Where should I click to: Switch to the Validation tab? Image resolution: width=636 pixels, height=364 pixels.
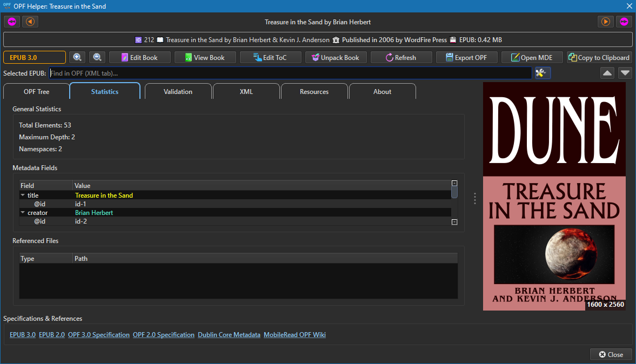coord(178,92)
